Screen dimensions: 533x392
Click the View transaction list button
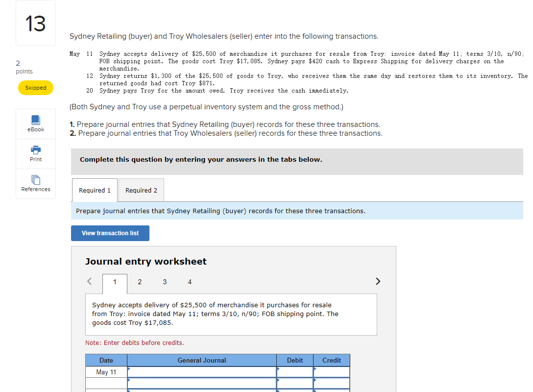[110, 233]
